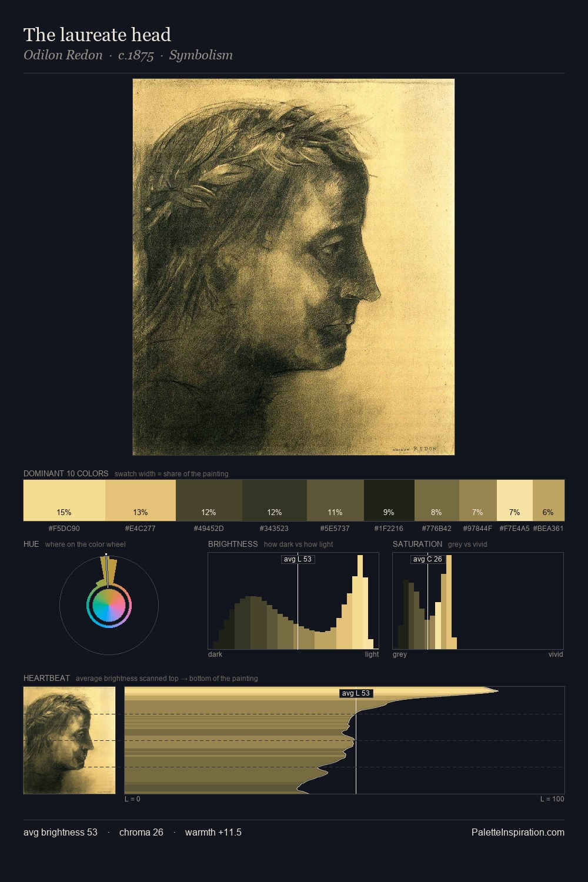This screenshot has width=588, height=882.
Task: Click the 'grey vs vivid' caption
Action: (x=467, y=544)
